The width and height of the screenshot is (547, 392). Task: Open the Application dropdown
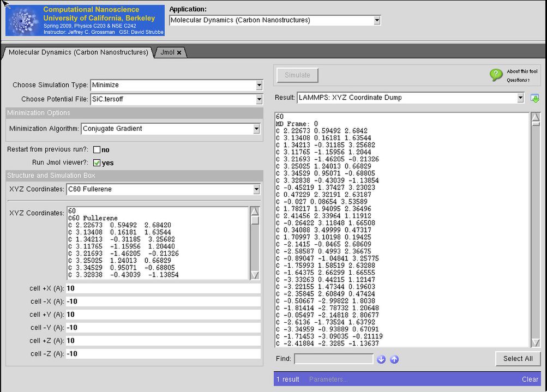[x=275, y=20]
